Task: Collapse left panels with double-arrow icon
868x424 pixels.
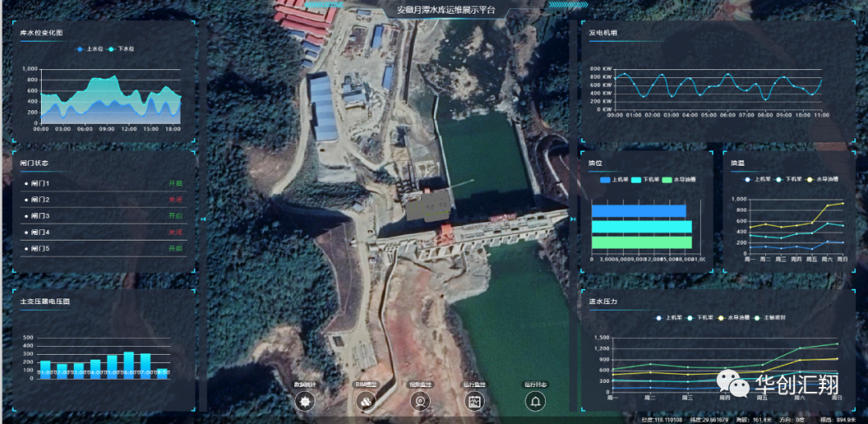Action: (x=203, y=218)
